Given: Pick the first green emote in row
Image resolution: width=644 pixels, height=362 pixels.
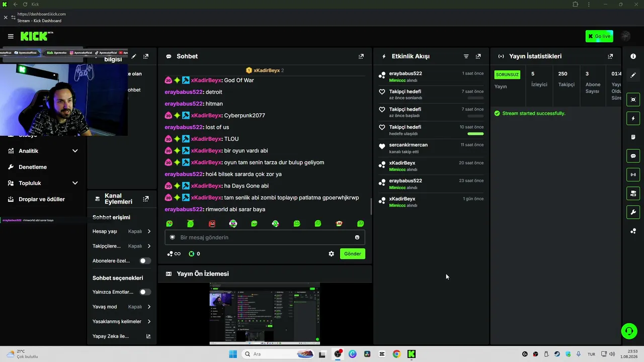Looking at the screenshot, I should [x=170, y=223].
